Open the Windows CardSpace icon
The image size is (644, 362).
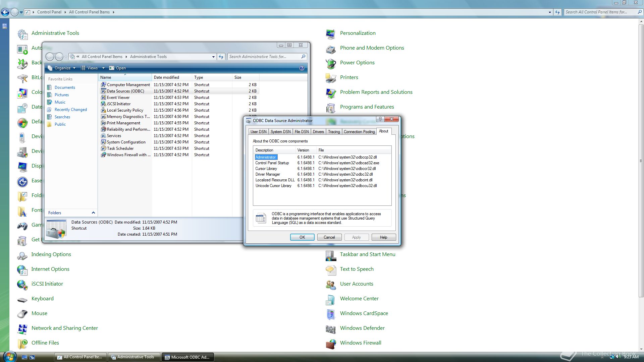pyautogui.click(x=331, y=314)
